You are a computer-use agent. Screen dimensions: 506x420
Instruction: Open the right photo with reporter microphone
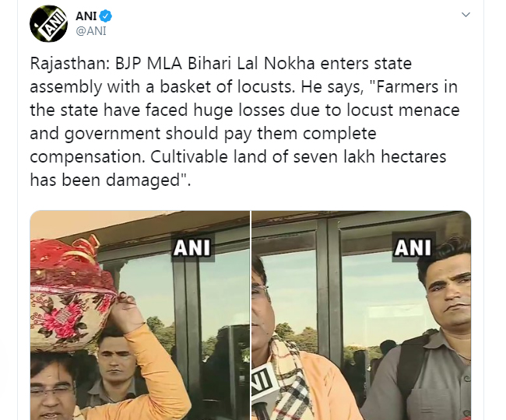click(x=361, y=315)
